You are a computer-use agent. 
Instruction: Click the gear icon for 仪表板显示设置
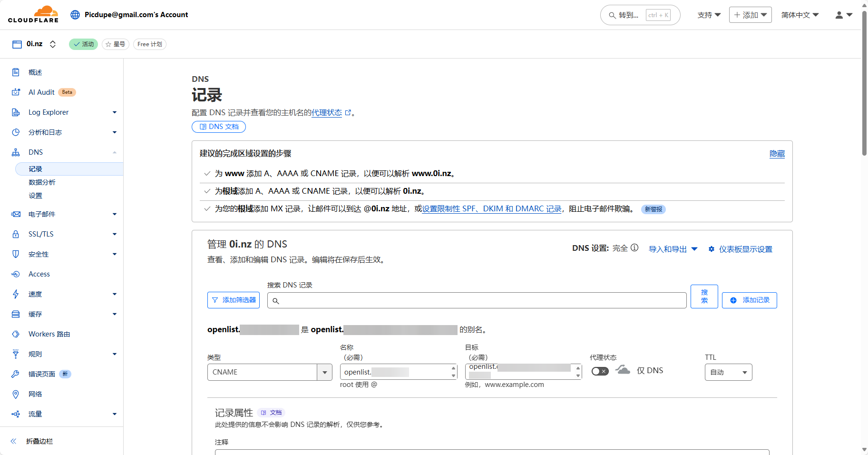pyautogui.click(x=712, y=249)
